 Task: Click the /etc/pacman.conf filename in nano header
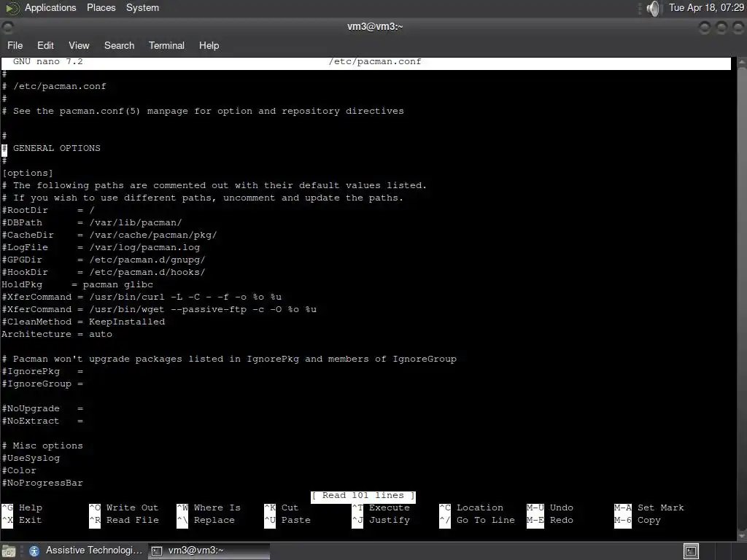tap(374, 61)
